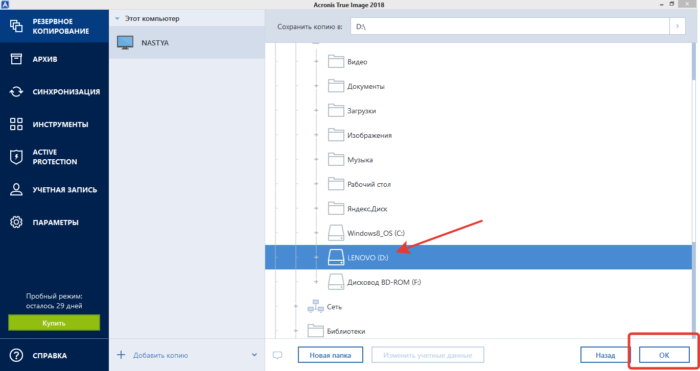Expand the Дисковод BD-ROM (F:) node
The width and height of the screenshot is (700, 371).
coord(316,282)
